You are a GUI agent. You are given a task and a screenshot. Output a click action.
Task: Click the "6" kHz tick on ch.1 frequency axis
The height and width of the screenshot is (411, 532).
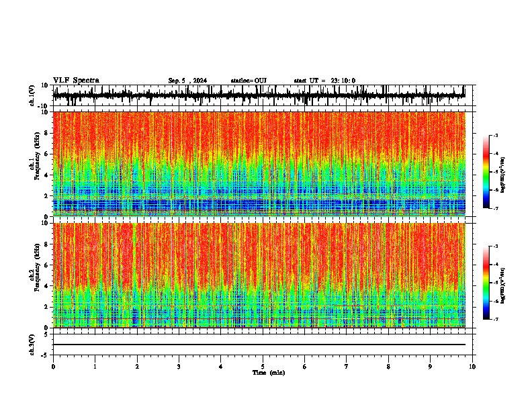click(x=46, y=154)
